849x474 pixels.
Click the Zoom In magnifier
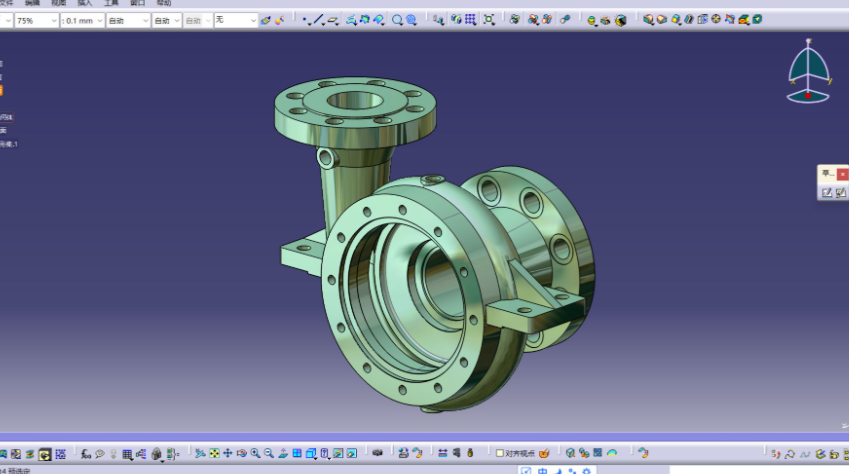[255, 453]
